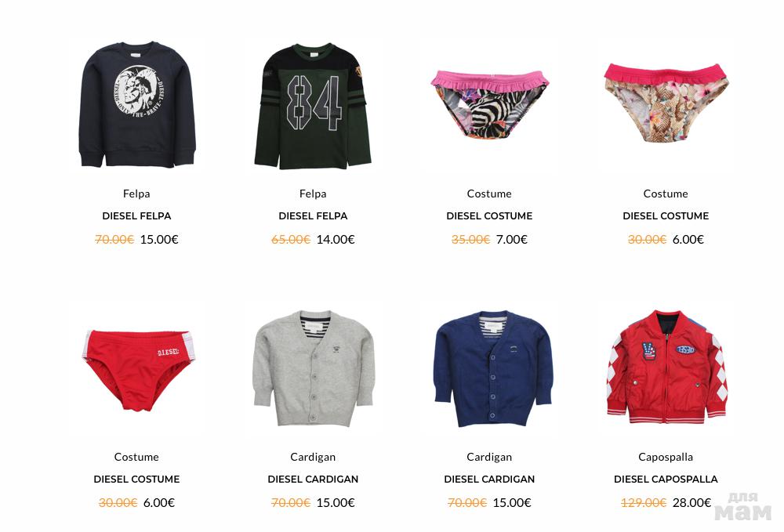Open the navy blue cardigan product image
Viewport: 784px width, 532px height.
[x=493, y=369]
